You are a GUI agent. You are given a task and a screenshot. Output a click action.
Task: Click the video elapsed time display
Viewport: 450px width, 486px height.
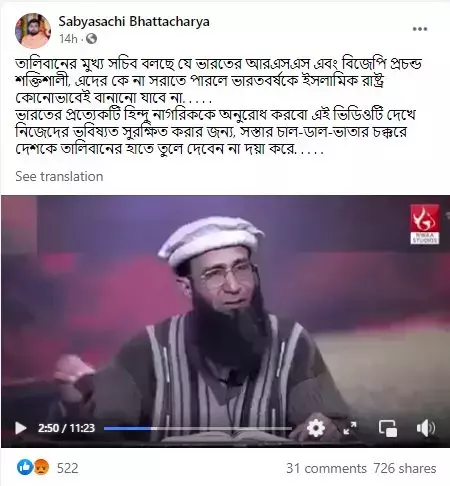[x=66, y=428]
